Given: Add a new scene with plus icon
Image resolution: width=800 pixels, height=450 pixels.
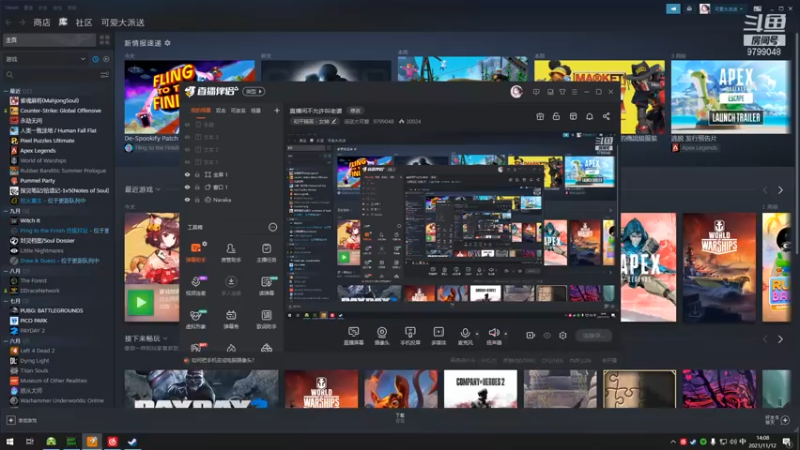Looking at the screenshot, I should pyautogui.click(x=277, y=110).
